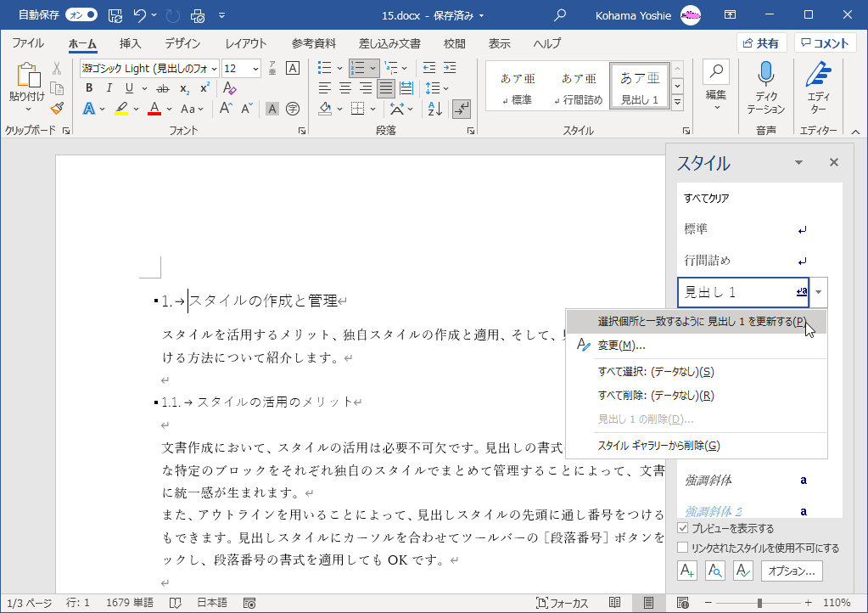Click the Bold formatting icon
Viewport: 868px width, 613px height.
pos(89,88)
